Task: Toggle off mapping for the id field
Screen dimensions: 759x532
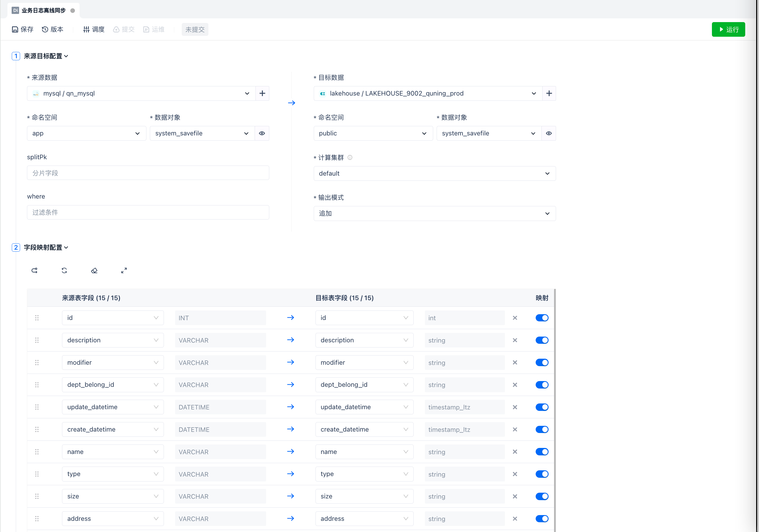Action: (x=542, y=318)
